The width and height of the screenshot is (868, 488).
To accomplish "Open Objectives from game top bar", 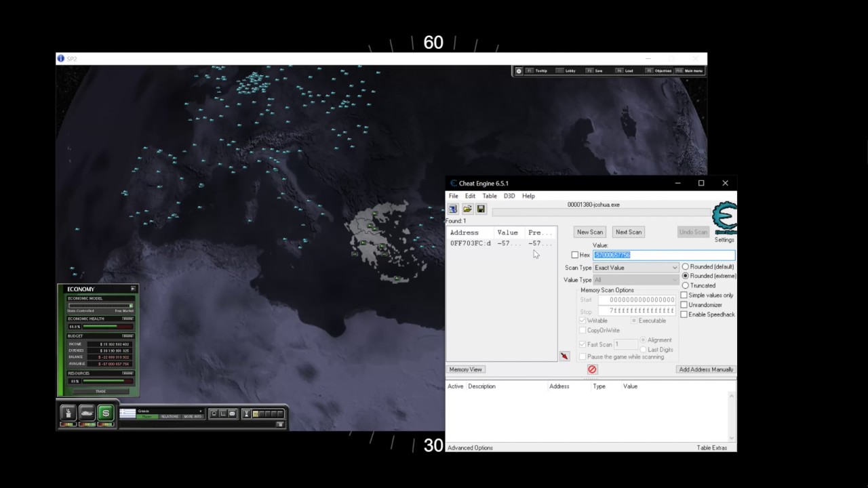I will click(x=658, y=70).
